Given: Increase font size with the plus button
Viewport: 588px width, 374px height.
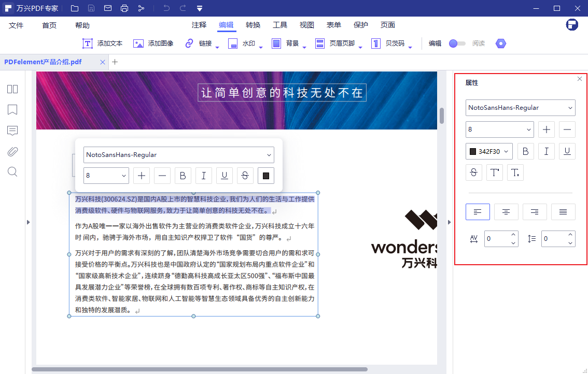Looking at the screenshot, I should click(546, 129).
